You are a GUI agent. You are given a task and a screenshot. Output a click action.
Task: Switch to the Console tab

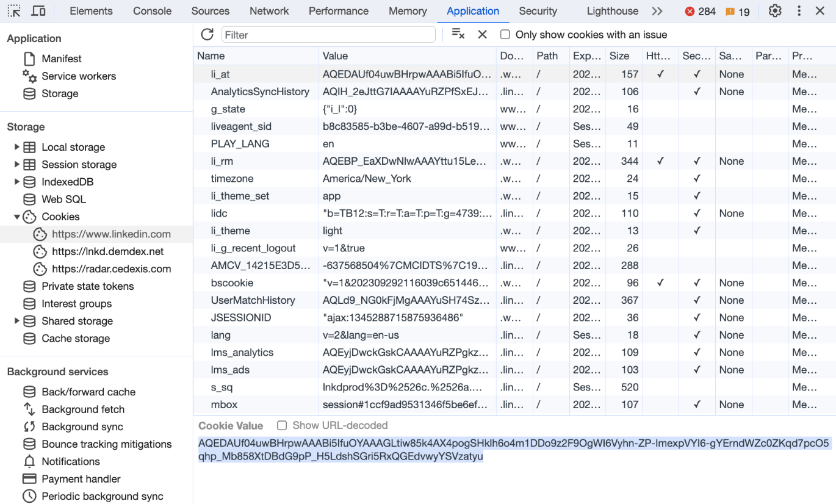click(152, 11)
